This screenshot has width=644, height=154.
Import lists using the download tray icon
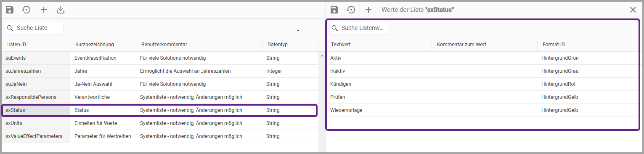pos(61,10)
